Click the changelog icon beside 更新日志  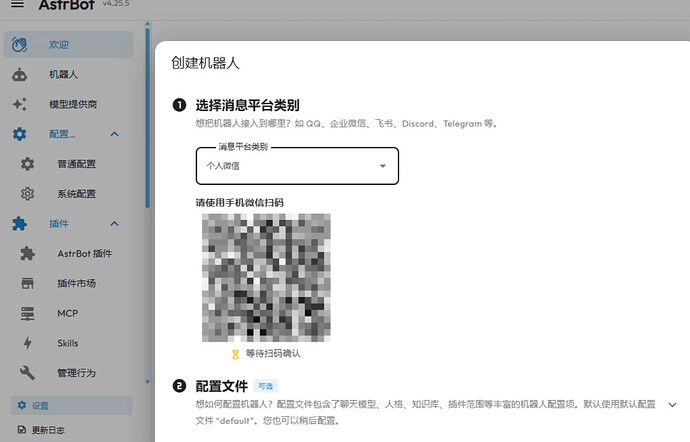pos(22,430)
